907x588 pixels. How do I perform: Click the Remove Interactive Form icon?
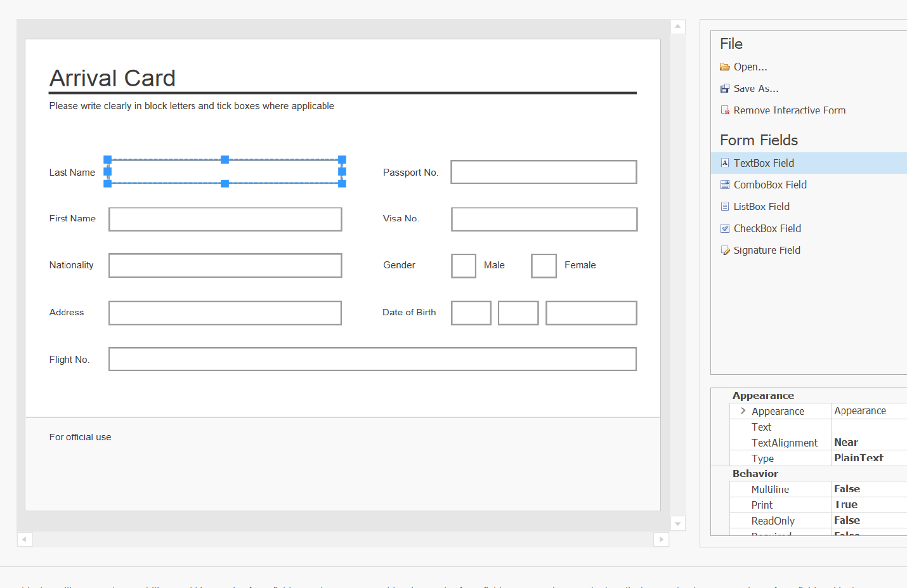point(725,110)
